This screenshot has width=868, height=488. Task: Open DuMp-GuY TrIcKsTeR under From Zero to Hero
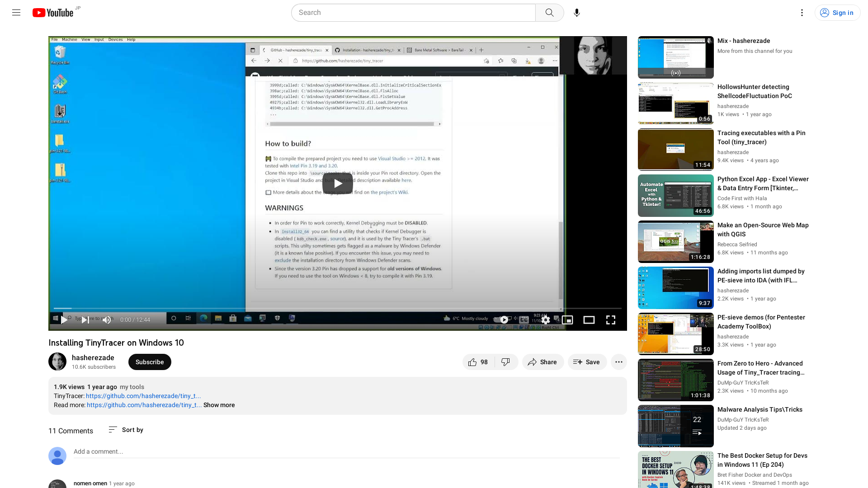point(743,383)
